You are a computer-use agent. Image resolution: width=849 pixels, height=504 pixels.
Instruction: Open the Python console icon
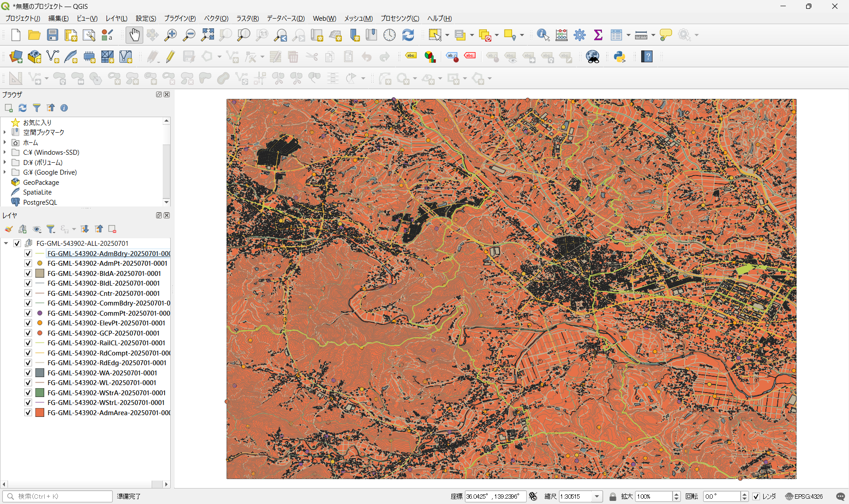(x=620, y=57)
